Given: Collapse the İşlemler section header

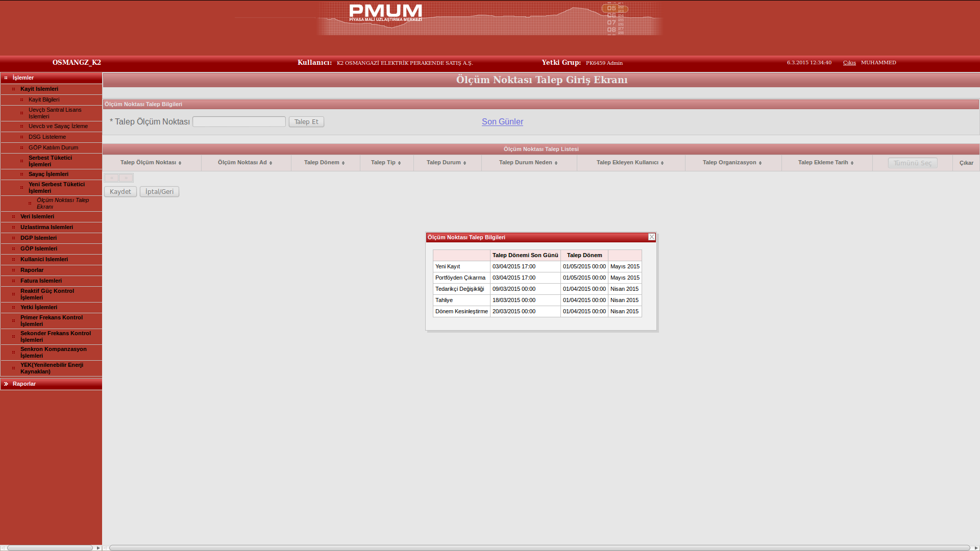Looking at the screenshot, I should pos(51,78).
